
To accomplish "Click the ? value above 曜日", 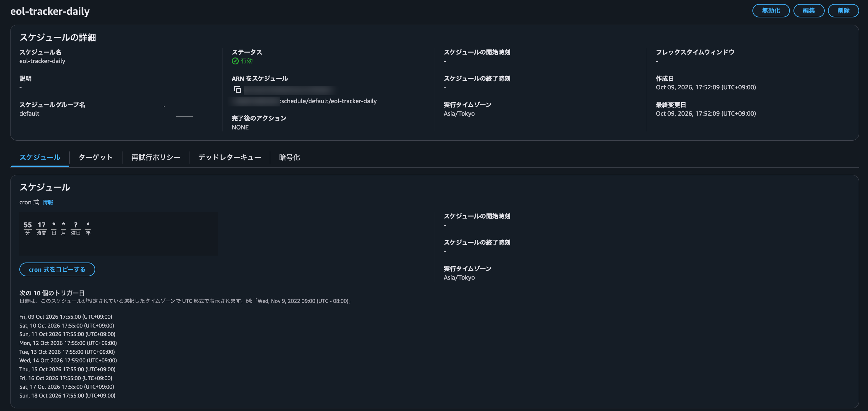I will [76, 225].
